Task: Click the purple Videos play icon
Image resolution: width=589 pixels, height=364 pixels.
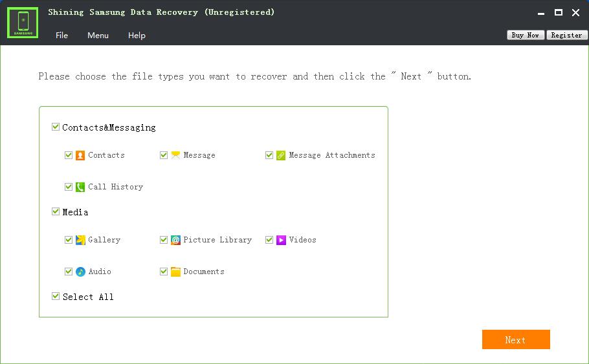Action: click(281, 240)
